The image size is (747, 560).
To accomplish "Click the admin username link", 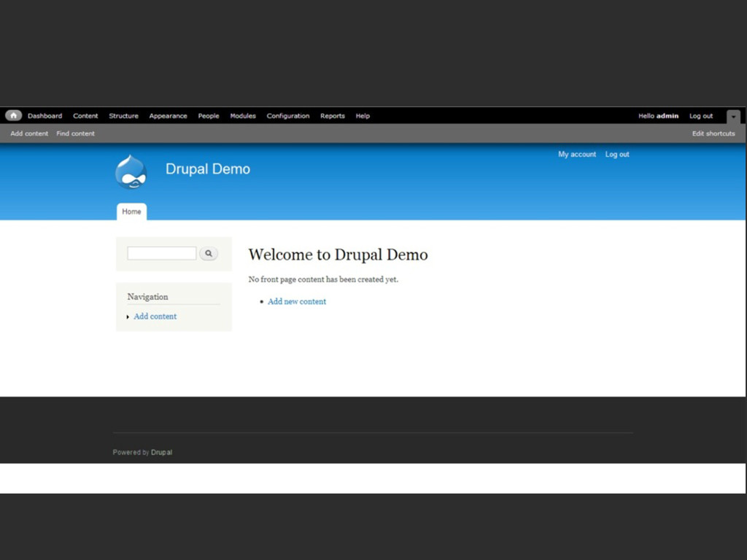I will pyautogui.click(x=667, y=116).
